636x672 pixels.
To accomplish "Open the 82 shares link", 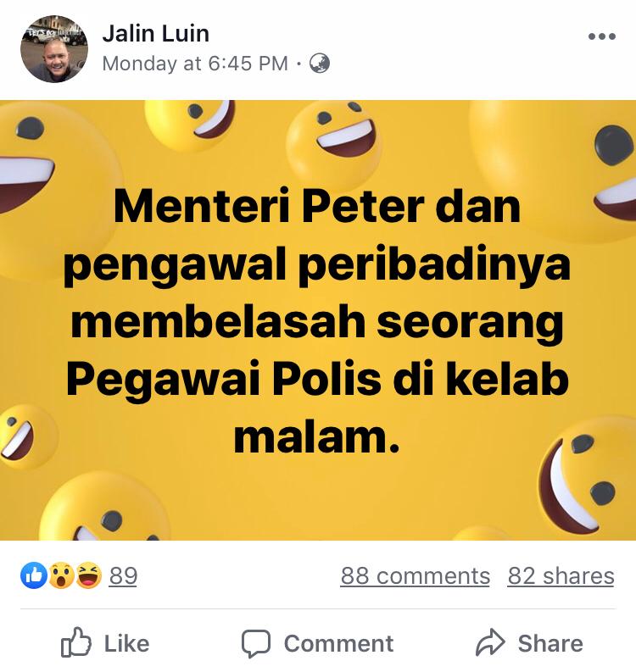I will pyautogui.click(x=561, y=575).
